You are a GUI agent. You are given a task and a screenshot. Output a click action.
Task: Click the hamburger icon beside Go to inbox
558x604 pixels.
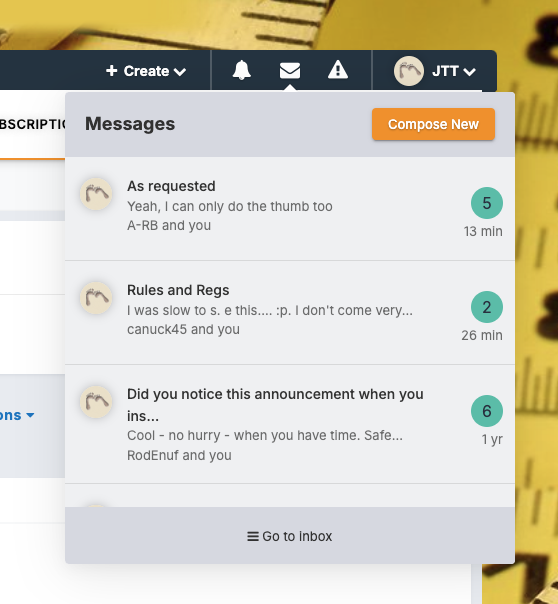(253, 536)
